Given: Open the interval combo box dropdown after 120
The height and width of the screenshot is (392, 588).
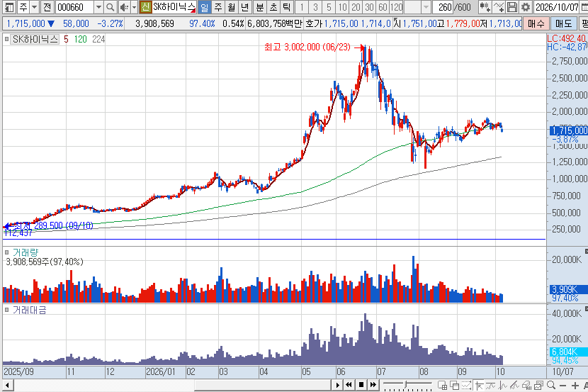Looking at the screenshot, I should pos(426,7).
